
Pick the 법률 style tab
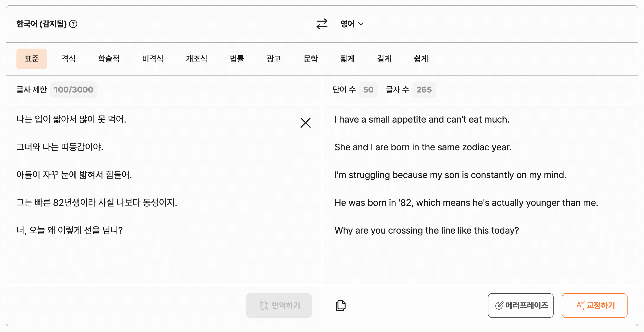point(237,59)
